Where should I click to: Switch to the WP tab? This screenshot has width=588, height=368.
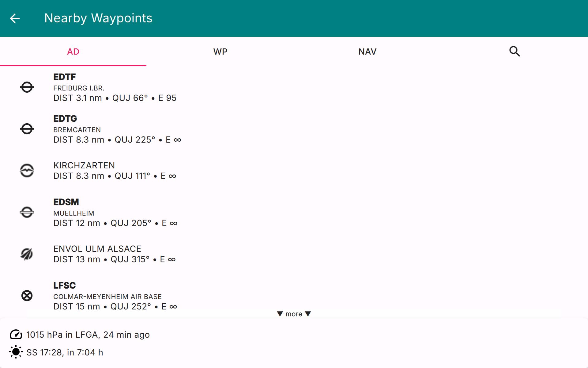pos(220,52)
